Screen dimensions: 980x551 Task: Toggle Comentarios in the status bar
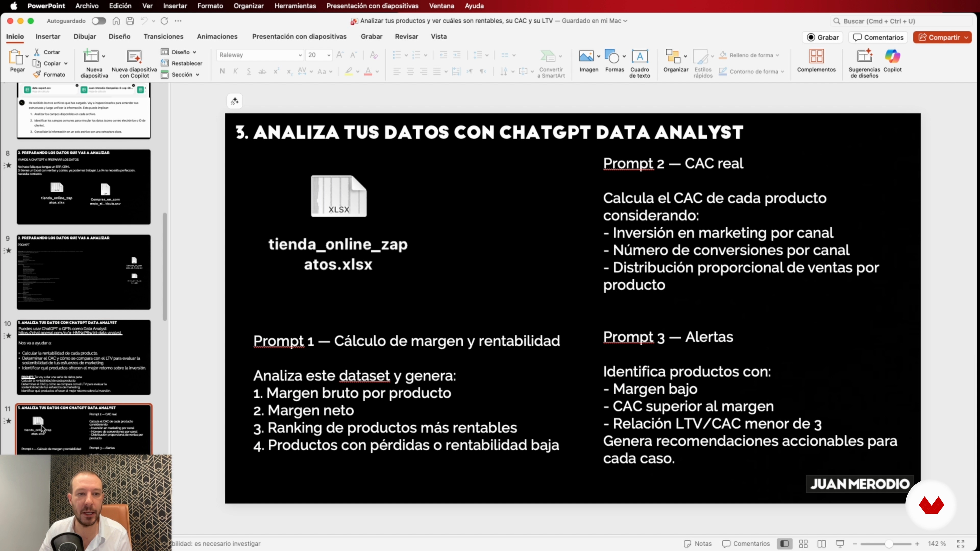point(746,544)
